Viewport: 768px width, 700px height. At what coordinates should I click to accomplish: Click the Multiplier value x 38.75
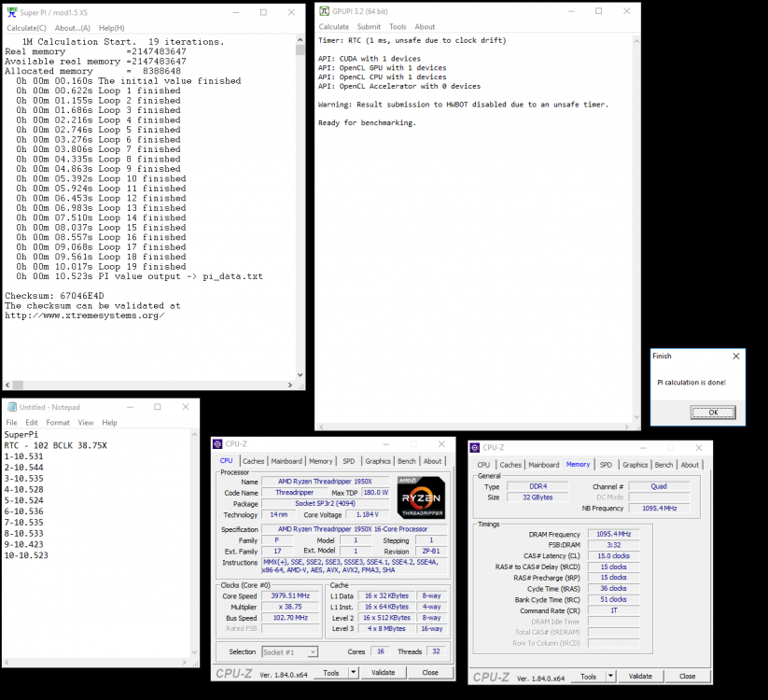pyautogui.click(x=290, y=607)
